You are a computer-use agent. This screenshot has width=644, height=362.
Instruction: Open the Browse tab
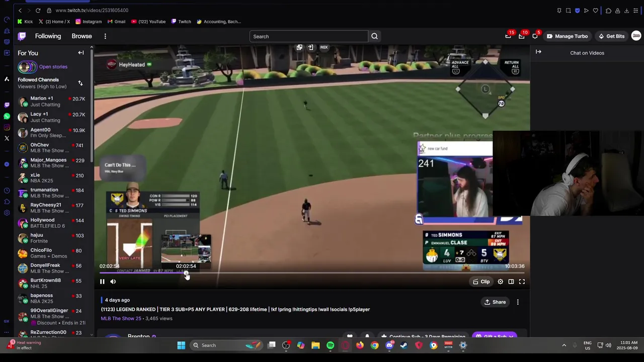(82, 36)
